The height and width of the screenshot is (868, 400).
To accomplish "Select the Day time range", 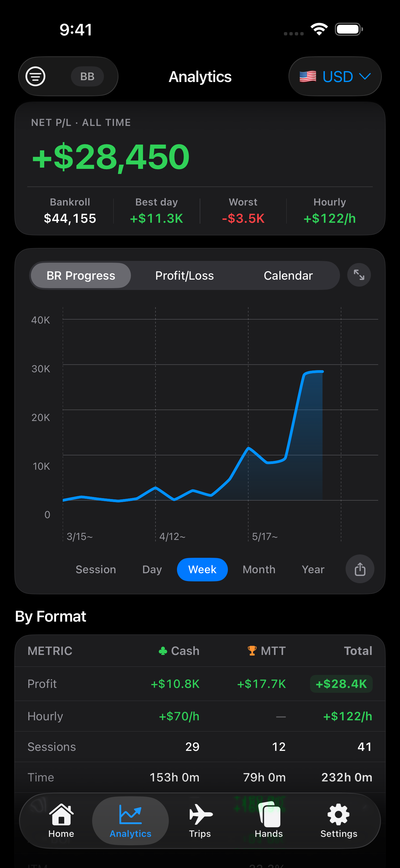I will (x=152, y=570).
